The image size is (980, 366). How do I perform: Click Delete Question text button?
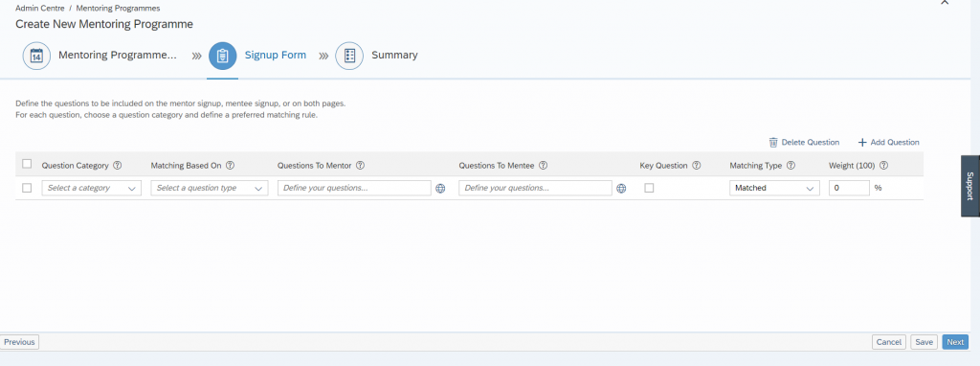(810, 142)
